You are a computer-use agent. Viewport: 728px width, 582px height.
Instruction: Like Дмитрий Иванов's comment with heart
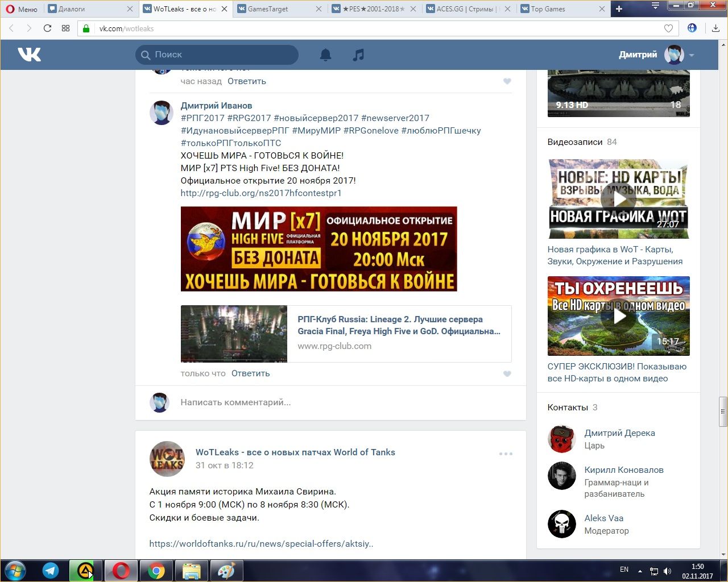(x=507, y=374)
